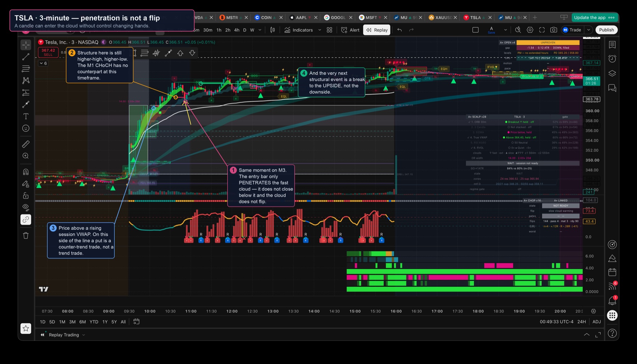The height and width of the screenshot is (364, 637).
Task: Open the candlestick chart type selector
Action: 272,30
